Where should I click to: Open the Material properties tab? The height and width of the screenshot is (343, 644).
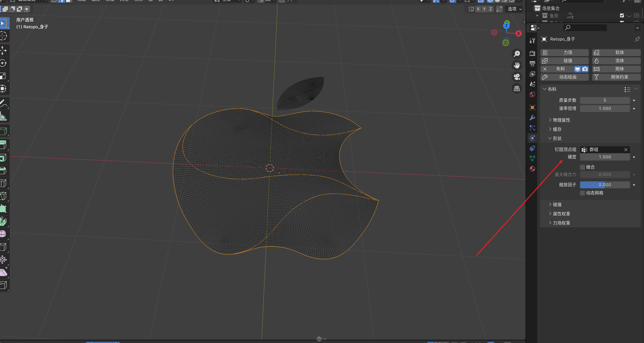pos(532,169)
